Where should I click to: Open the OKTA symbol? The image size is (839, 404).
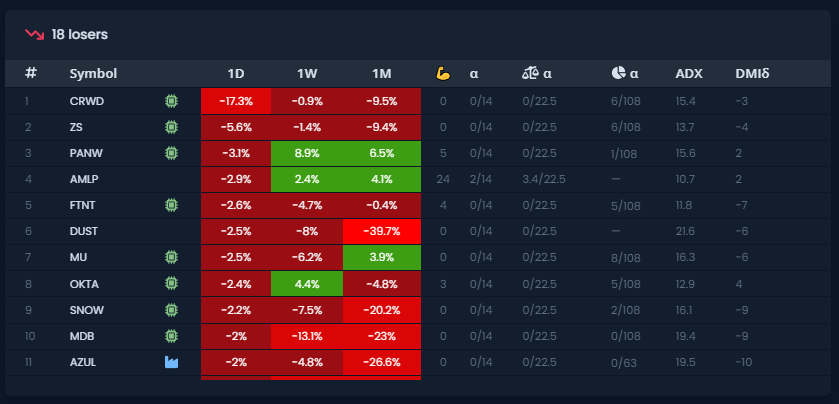(x=84, y=284)
